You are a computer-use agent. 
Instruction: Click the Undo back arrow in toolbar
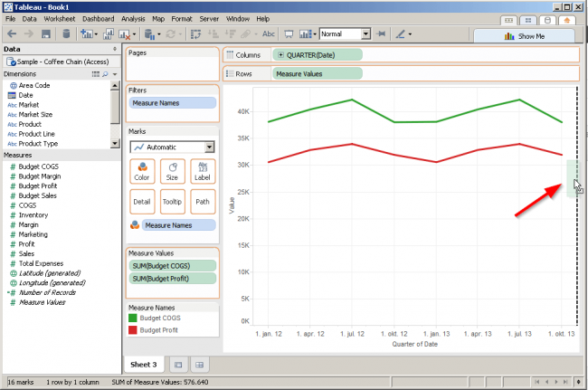pyautogui.click(x=12, y=34)
